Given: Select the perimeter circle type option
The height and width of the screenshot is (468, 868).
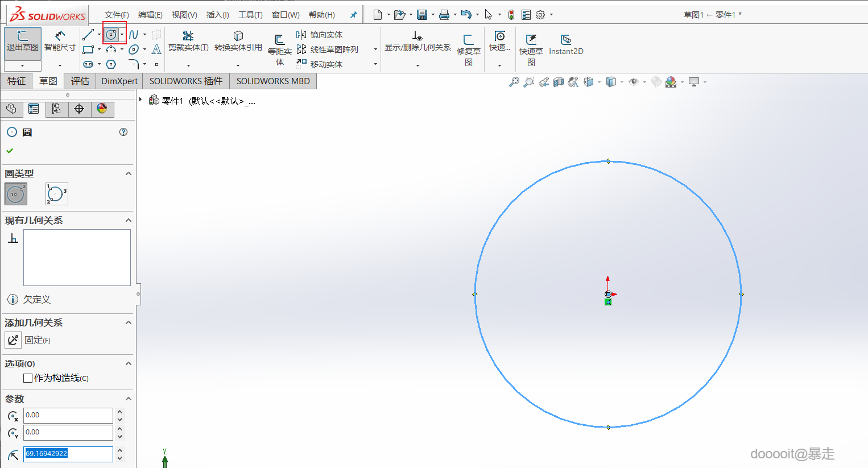Looking at the screenshot, I should [56, 194].
